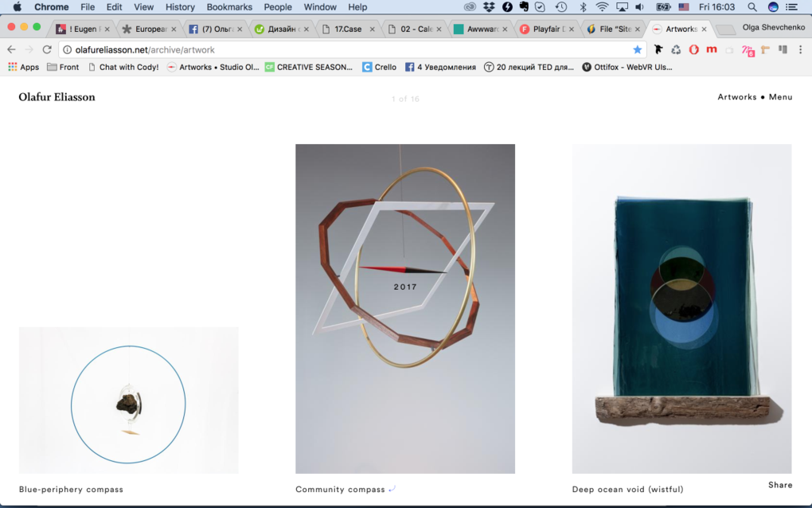The image size is (812, 508).
Task: Click the Bluetooth status icon
Action: [583, 7]
